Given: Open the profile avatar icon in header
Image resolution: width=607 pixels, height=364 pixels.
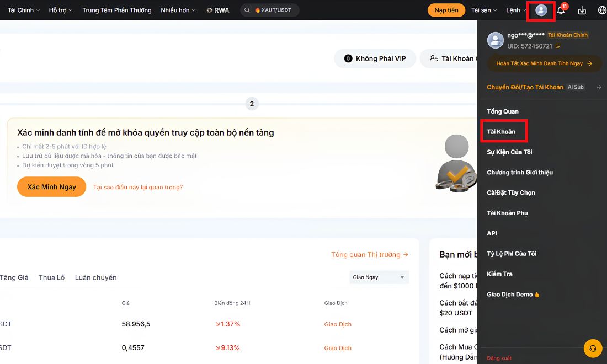Looking at the screenshot, I should coord(541,10).
